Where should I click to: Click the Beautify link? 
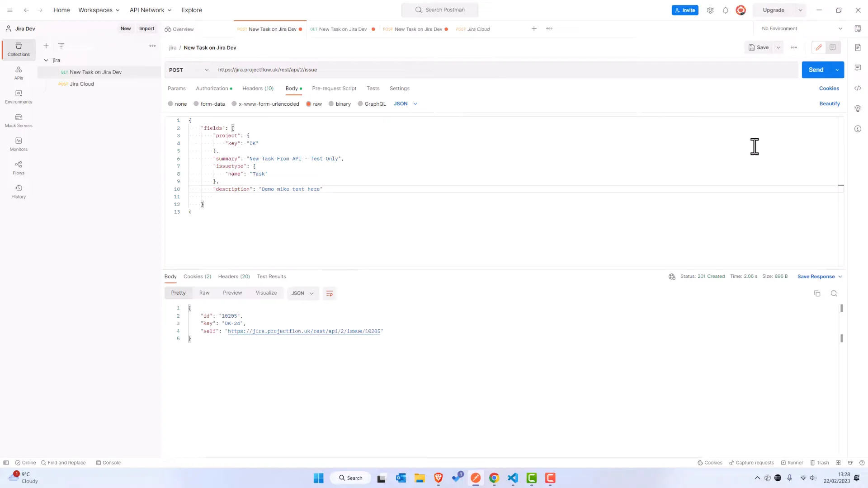(x=830, y=104)
